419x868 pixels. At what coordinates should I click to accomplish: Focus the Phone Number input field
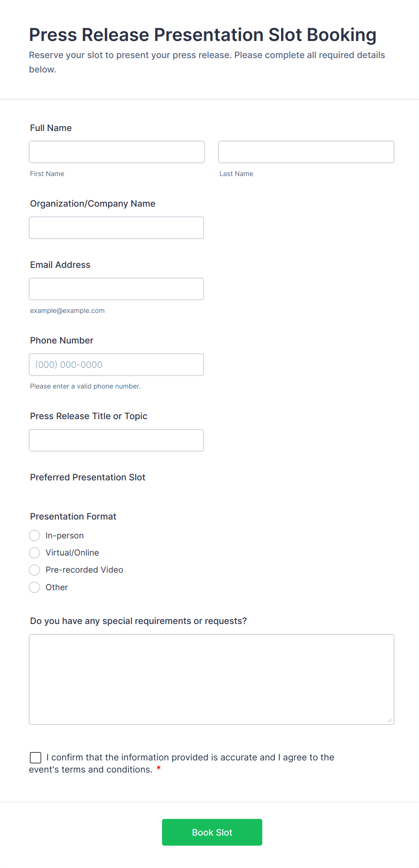[116, 365]
